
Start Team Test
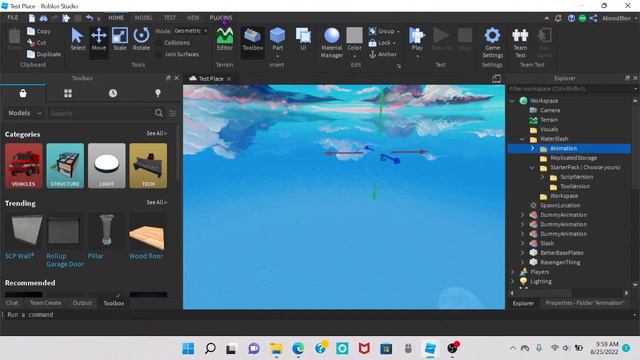click(x=520, y=42)
